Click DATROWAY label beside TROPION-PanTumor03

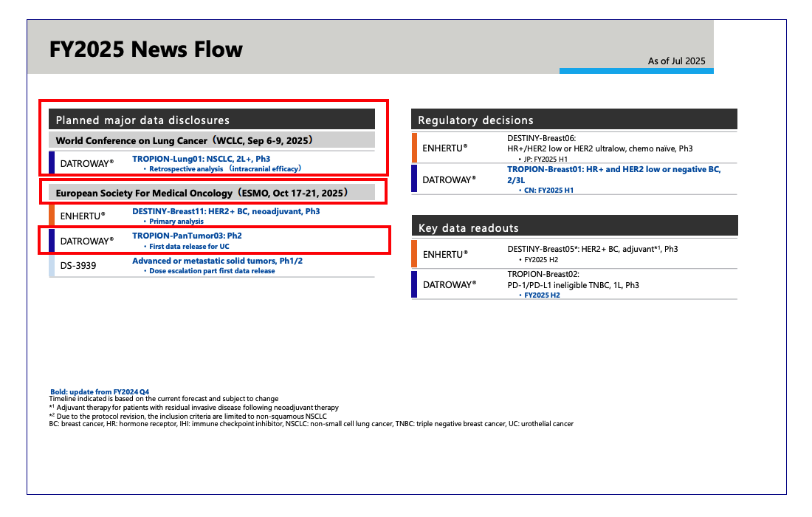(x=86, y=242)
